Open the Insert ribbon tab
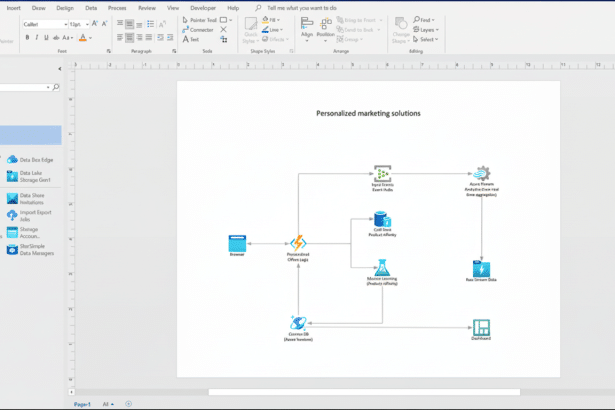The height and width of the screenshot is (410, 615). pos(13,8)
